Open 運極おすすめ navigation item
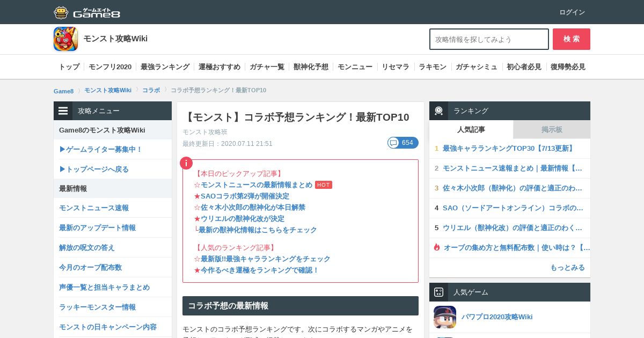Viewport: 644px width, 338px height. (x=219, y=67)
